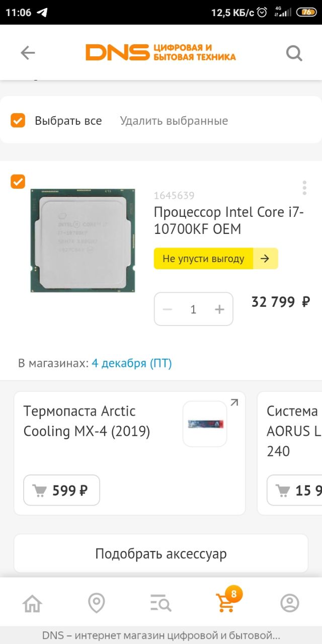Screen dimensions: 322x644
Task: Open the Intel Core i7-10700KF product image
Action: tap(83, 240)
